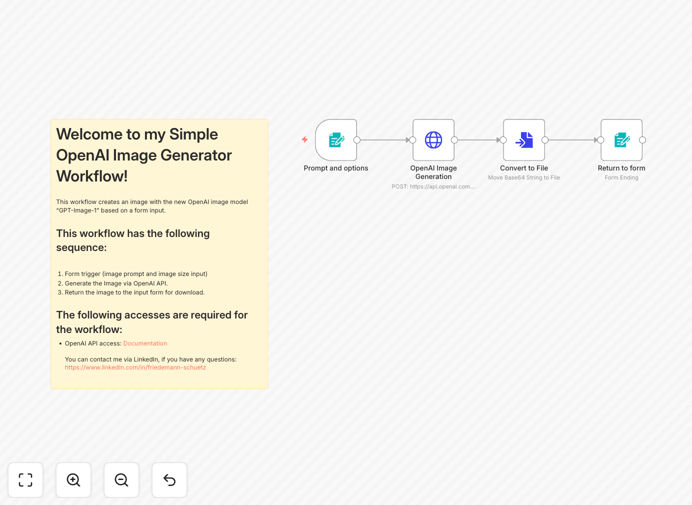Click the input connector of Return to form
The width and height of the screenshot is (692, 505).
pyautogui.click(x=601, y=140)
